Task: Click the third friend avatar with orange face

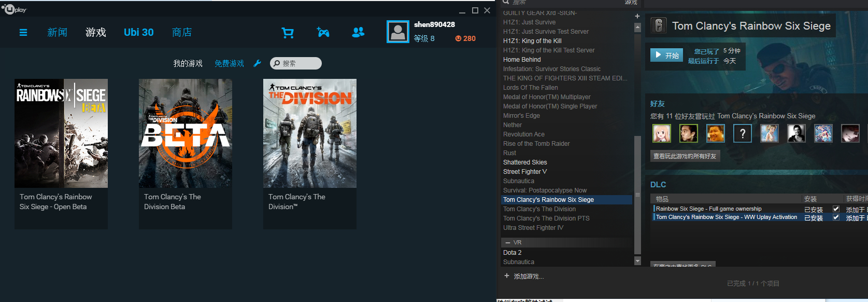Action: [716, 133]
